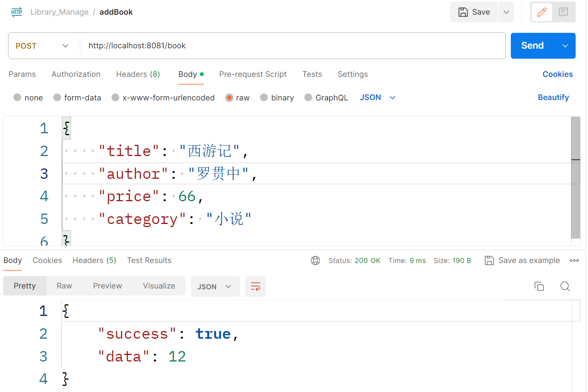Click the request body editor scrollbar
Screen dimensions: 588x392
(x=576, y=178)
